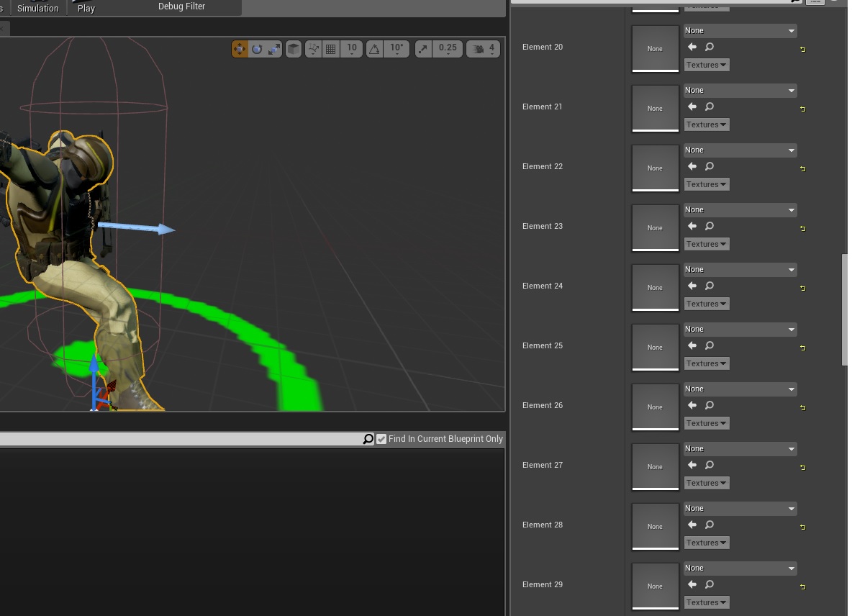Open the None asset dropdown for Element 21
Image resolution: width=852 pixels, height=616 pixels.
pyautogui.click(x=740, y=91)
